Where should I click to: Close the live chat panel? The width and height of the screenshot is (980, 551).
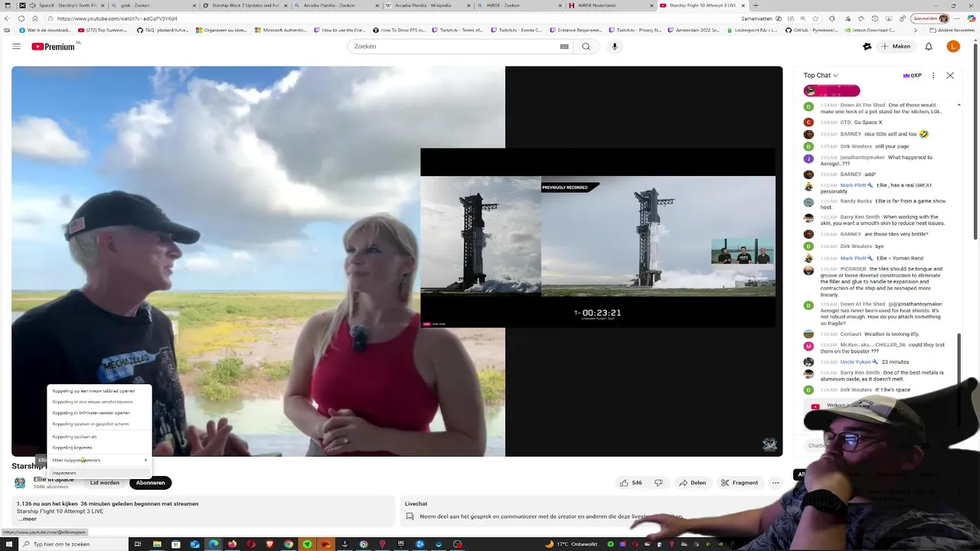950,76
